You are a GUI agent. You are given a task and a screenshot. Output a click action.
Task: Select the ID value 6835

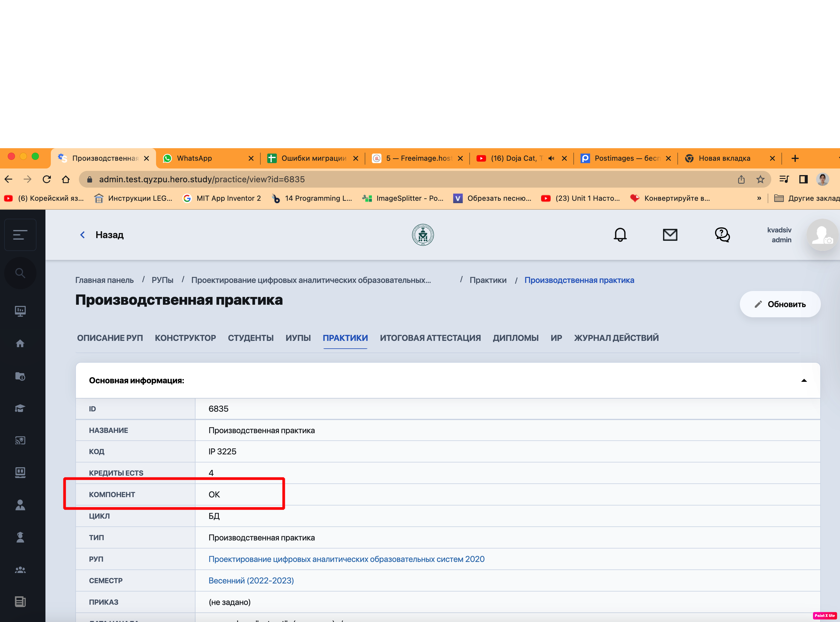[x=219, y=408]
